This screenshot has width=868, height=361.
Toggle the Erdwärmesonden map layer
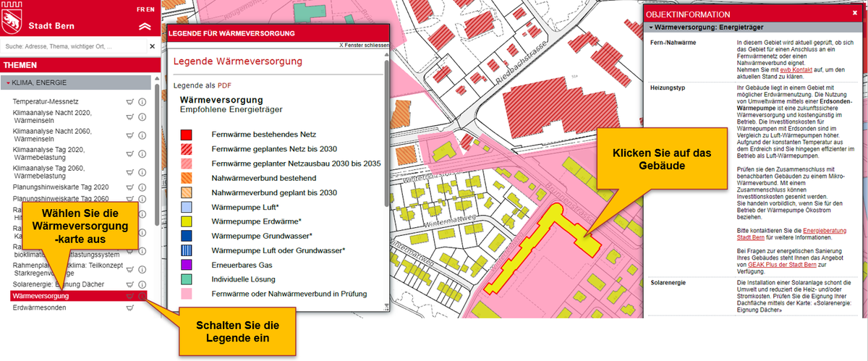[x=39, y=307]
